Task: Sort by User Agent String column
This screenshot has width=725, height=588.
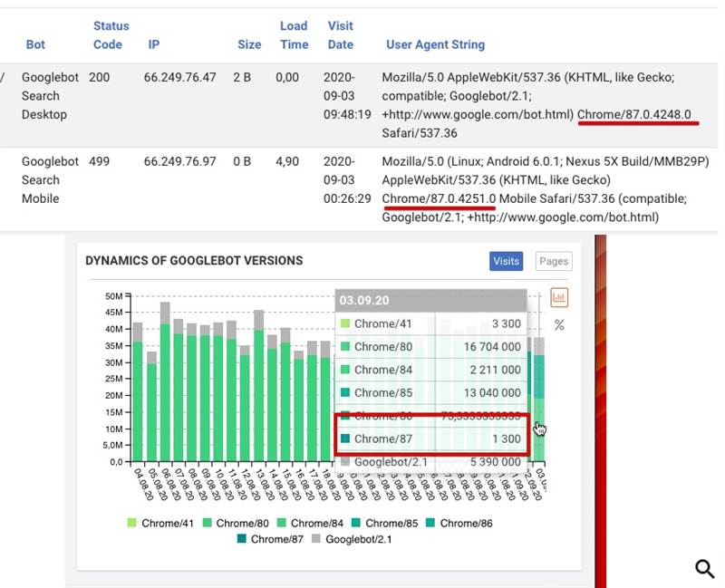Action: point(436,44)
